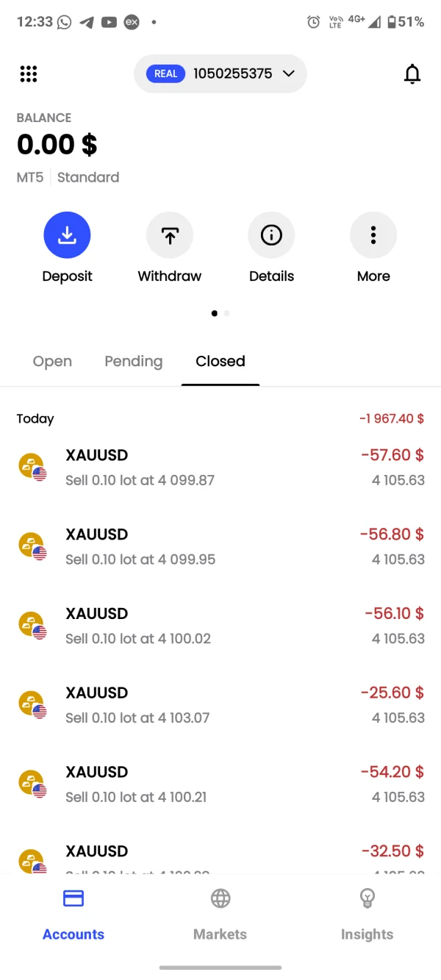Tap the Withdraw arrow icon

(x=169, y=235)
